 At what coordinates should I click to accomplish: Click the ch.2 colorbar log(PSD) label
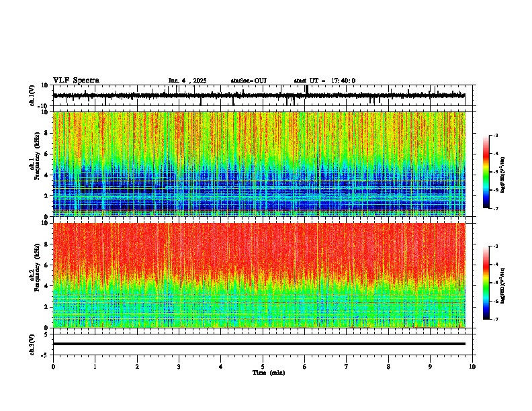pos(502,285)
